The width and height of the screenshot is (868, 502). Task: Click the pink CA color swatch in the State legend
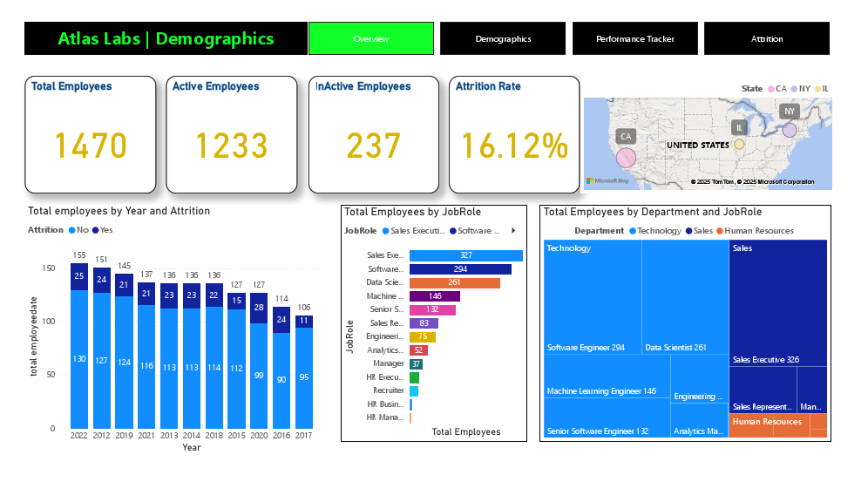click(x=770, y=88)
